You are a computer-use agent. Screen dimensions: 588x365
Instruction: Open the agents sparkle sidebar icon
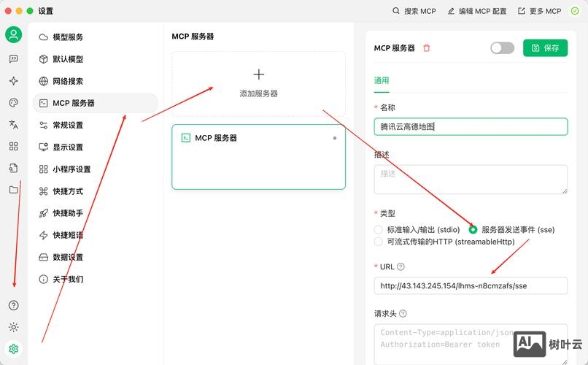point(14,80)
